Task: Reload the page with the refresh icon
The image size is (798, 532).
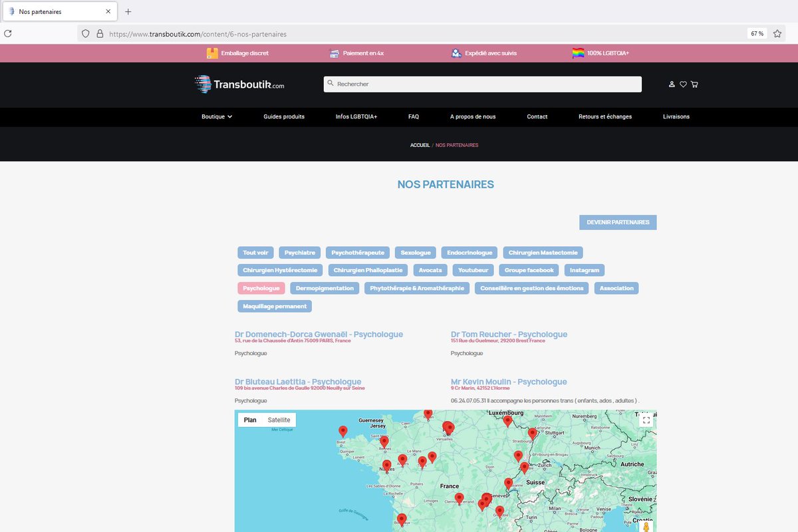Action: tap(8, 33)
